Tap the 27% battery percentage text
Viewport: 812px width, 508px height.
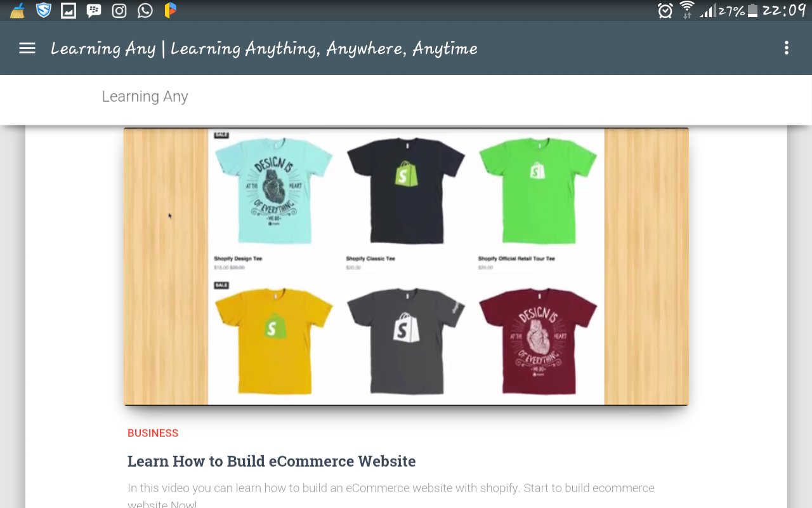click(x=731, y=11)
